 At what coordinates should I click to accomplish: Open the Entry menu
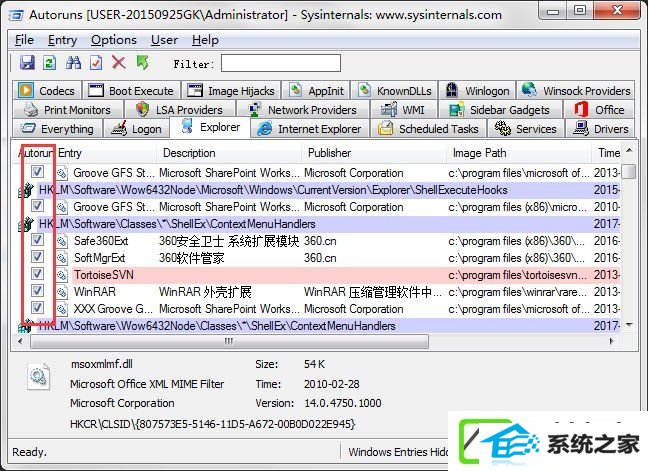pyautogui.click(x=62, y=40)
